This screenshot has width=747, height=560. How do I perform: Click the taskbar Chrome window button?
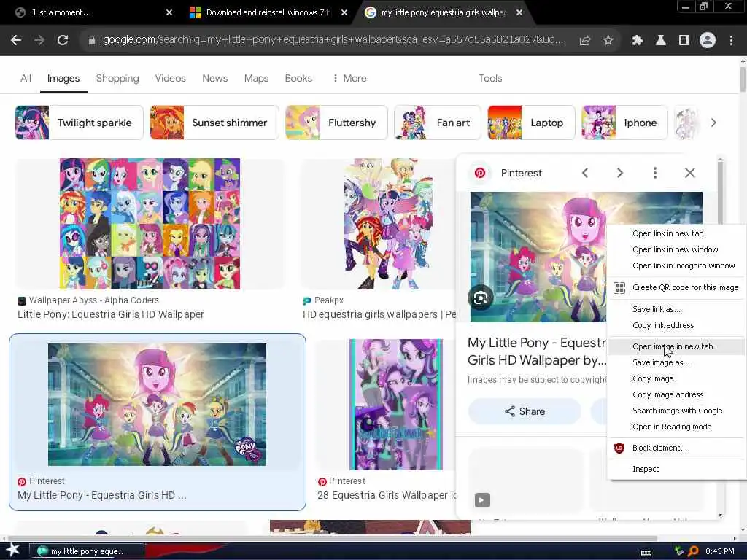[87, 551]
